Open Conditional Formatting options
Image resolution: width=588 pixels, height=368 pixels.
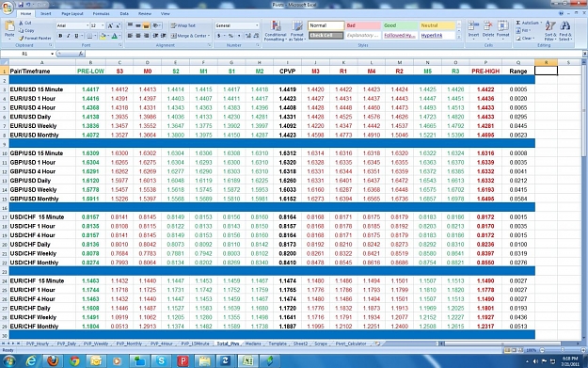pyautogui.click(x=276, y=31)
